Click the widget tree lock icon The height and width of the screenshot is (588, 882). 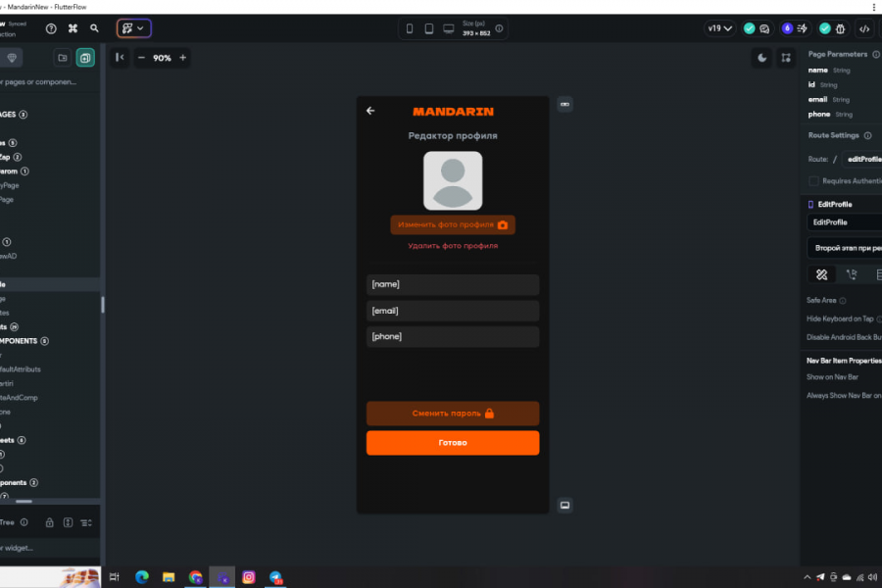(50, 522)
